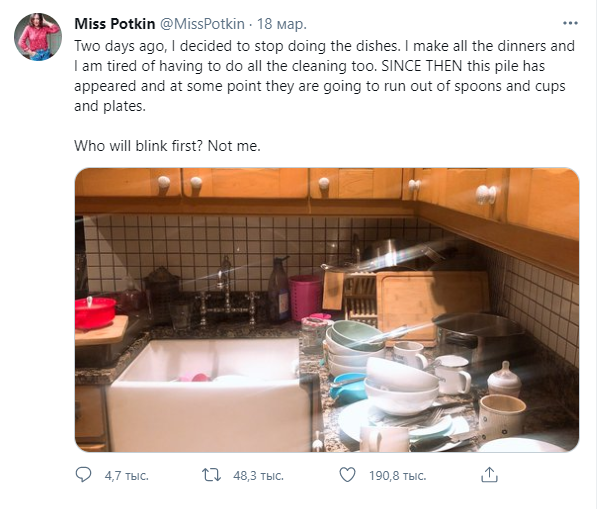Open the Miss Potkin display name link
The height and width of the screenshot is (509, 601).
[x=112, y=23]
